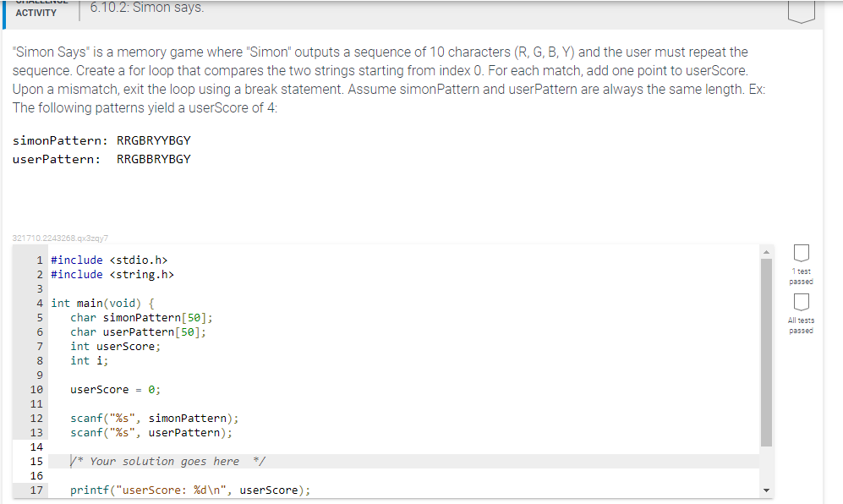Click the 'userScore = 0;' line
The image size is (843, 504).
(x=116, y=390)
